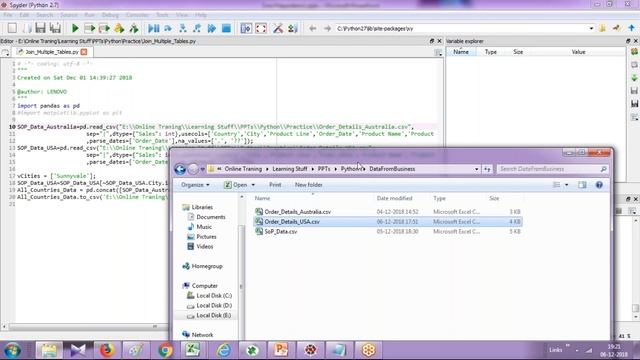This screenshot has width=640, height=360.
Task: Sort Explorer files by Date modified column
Action: tap(394, 198)
